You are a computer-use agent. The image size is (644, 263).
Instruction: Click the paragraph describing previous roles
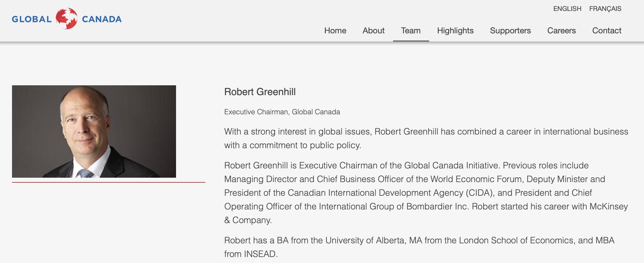[x=426, y=192]
